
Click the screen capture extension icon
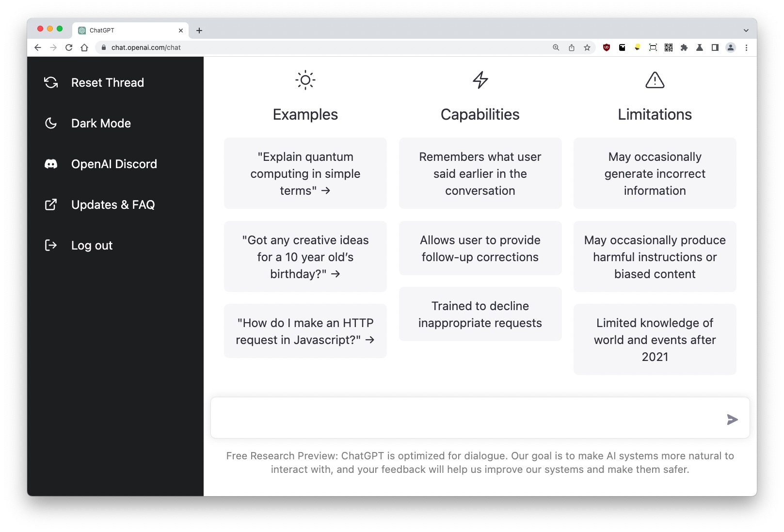coord(653,47)
